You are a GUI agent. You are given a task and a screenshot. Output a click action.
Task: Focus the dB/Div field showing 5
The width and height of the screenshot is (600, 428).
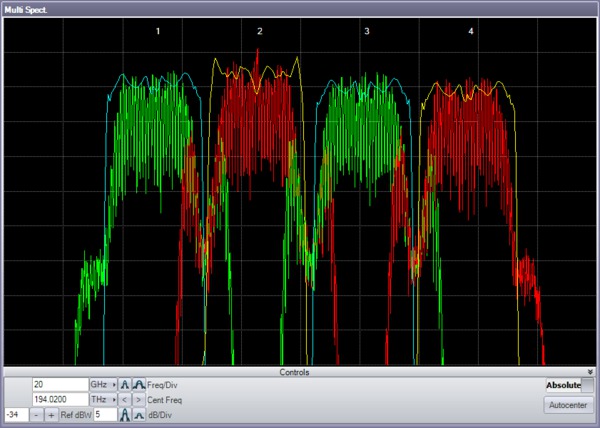[x=105, y=415]
